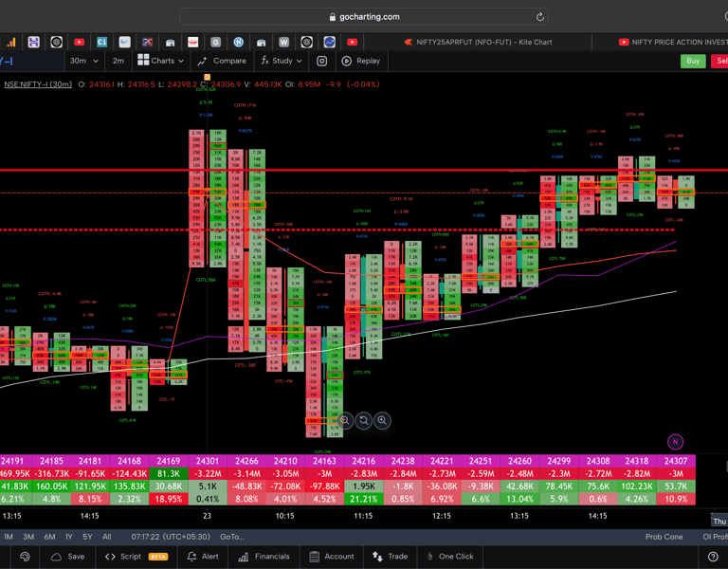Open the GoTo... date jump

pyautogui.click(x=231, y=537)
